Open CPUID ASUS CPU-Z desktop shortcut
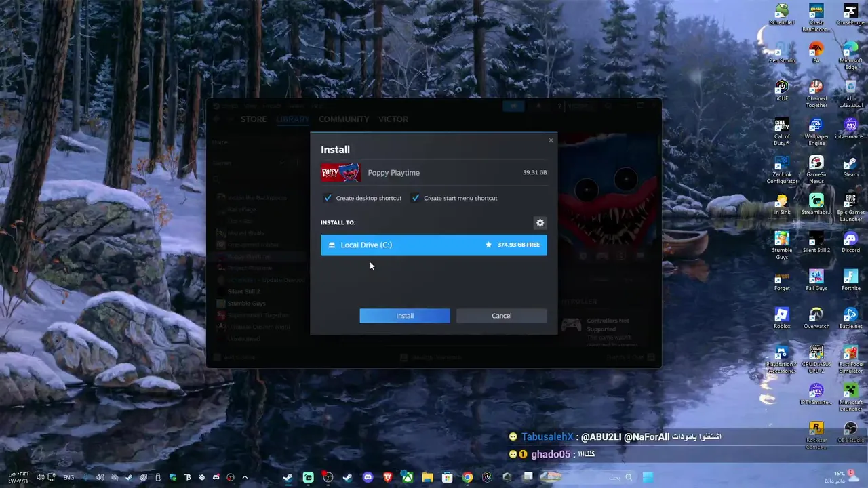 coord(816,359)
